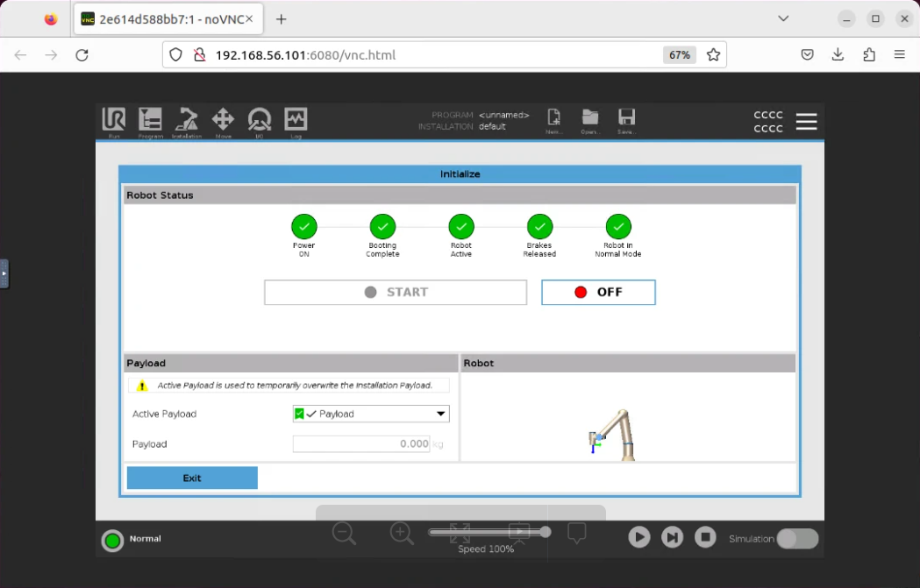This screenshot has height=588, width=920.
Task: Close the noVNC browser tab
Action: point(249,19)
